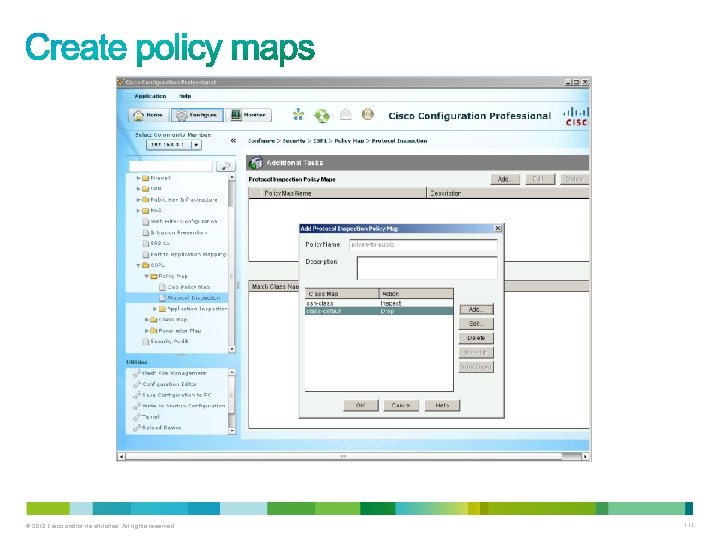
Task: Collapse the C3PL folder
Action: pyautogui.click(x=138, y=265)
